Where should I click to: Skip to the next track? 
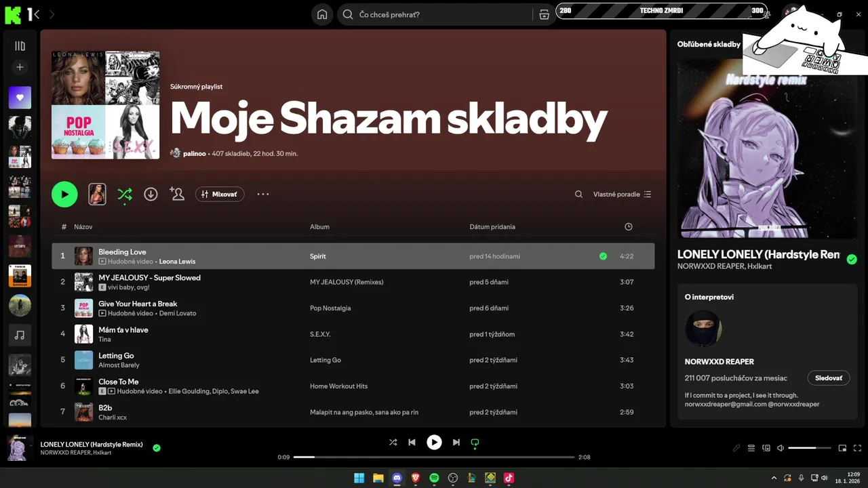click(456, 443)
